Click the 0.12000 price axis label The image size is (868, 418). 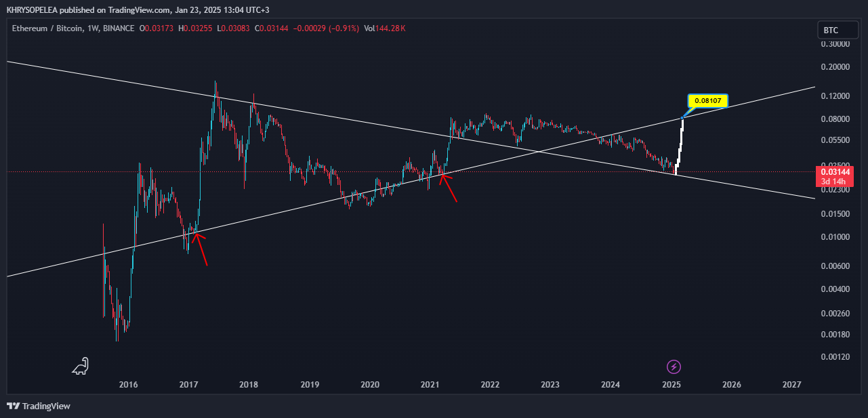click(835, 96)
